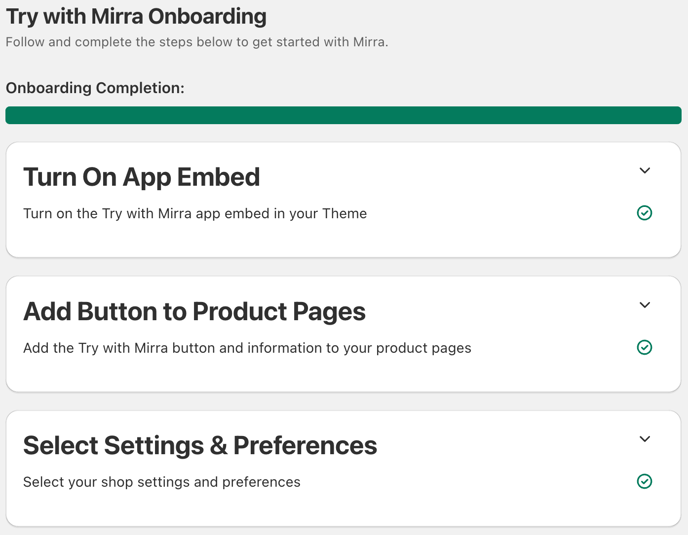Click the Onboarding Completion progress bar

point(343,115)
